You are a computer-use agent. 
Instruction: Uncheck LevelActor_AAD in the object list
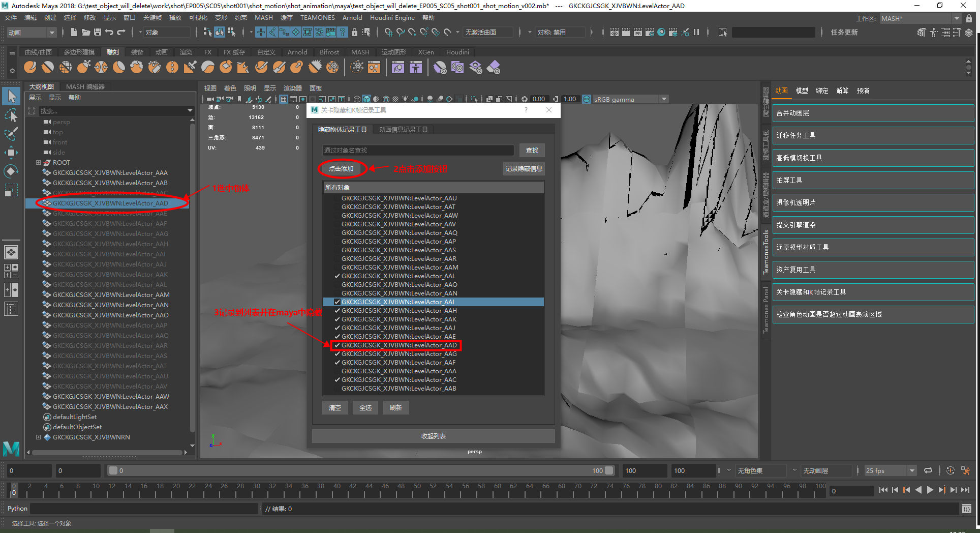(337, 345)
